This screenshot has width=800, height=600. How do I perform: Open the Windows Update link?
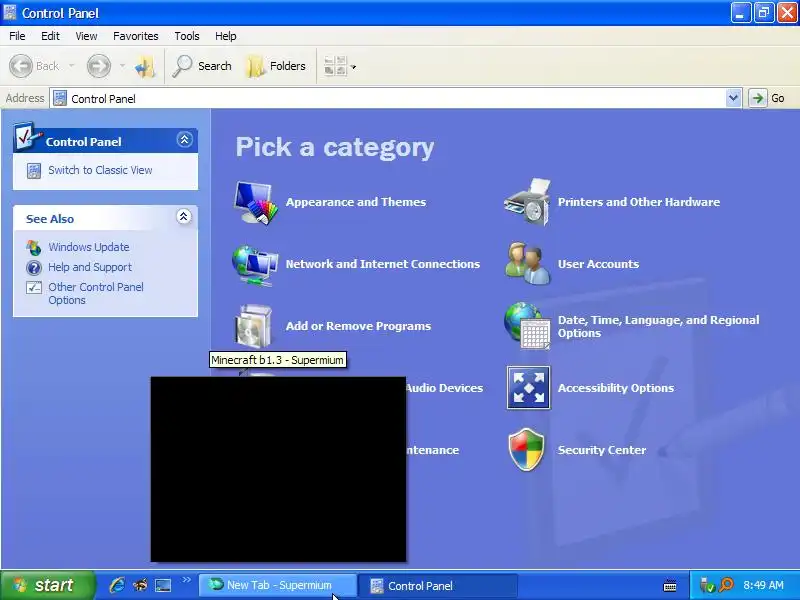pyautogui.click(x=89, y=247)
